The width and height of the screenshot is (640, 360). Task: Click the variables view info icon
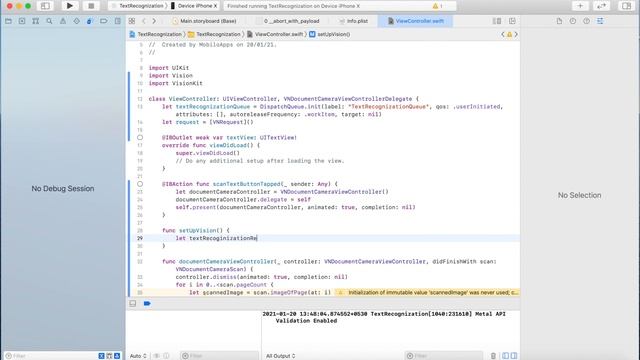(x=166, y=356)
